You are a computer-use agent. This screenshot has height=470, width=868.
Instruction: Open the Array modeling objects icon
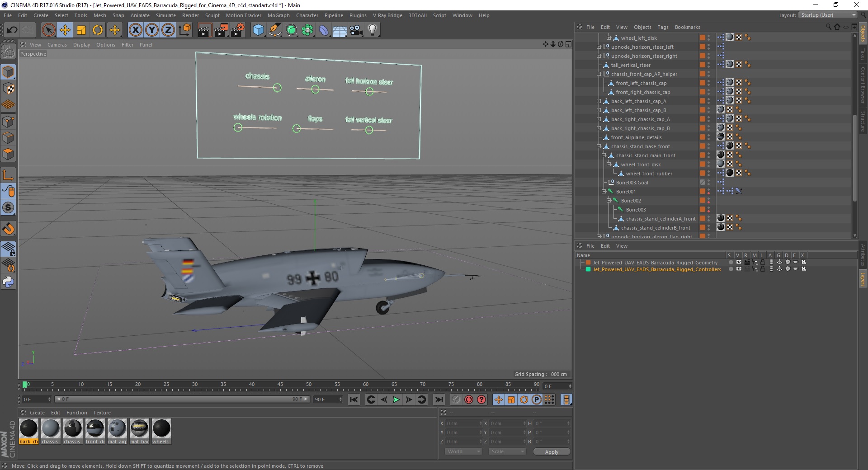(307, 30)
